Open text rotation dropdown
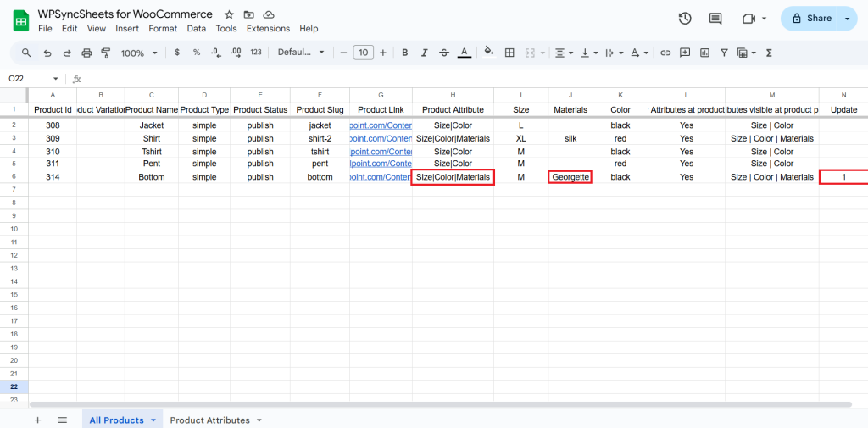 click(639, 53)
